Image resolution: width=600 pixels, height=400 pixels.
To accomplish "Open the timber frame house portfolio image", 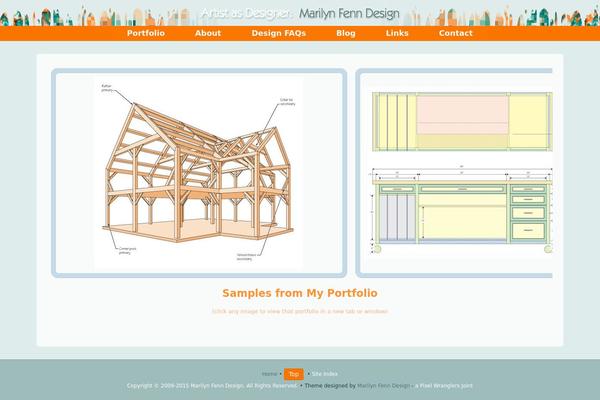I will [x=199, y=173].
